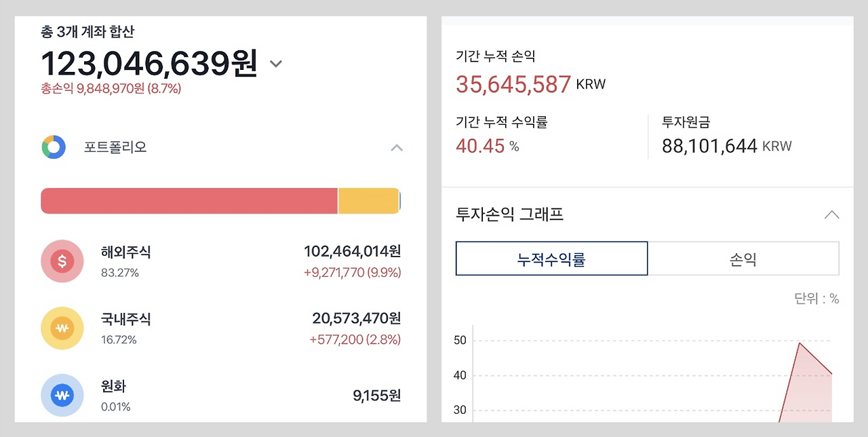This screenshot has height=437, width=868.
Task: Click the blue won cash icon
Action: pyautogui.click(x=62, y=395)
